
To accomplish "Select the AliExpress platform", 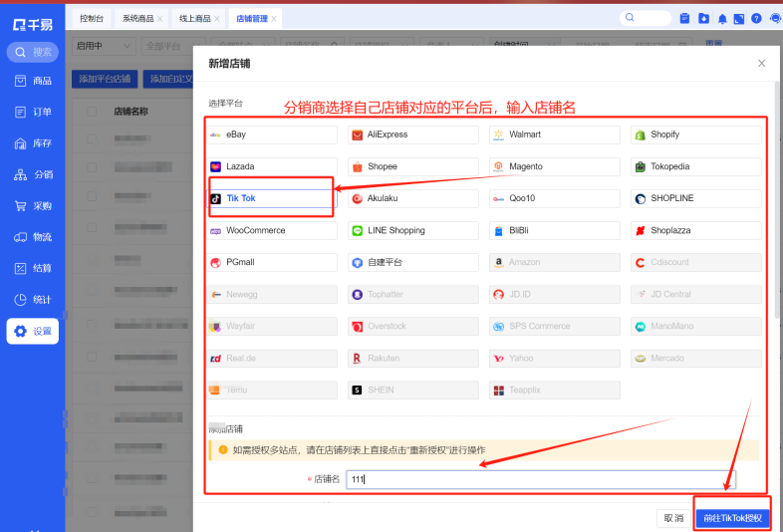I will (413, 134).
